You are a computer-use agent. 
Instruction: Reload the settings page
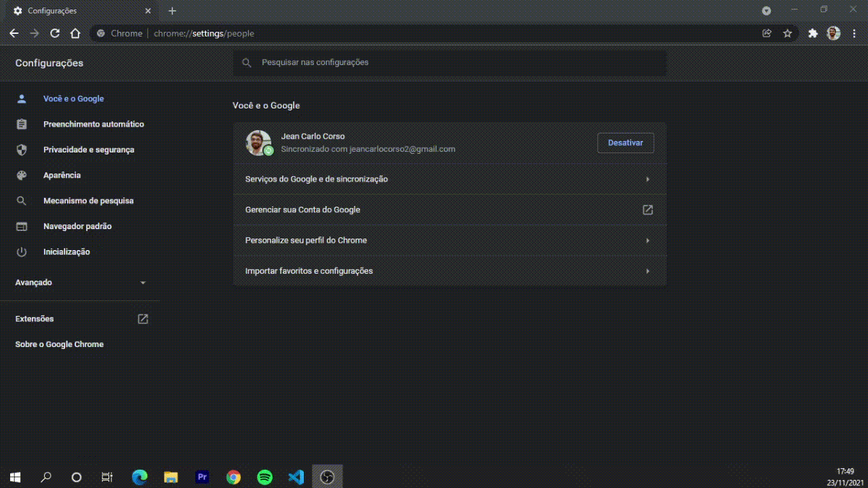click(x=55, y=33)
